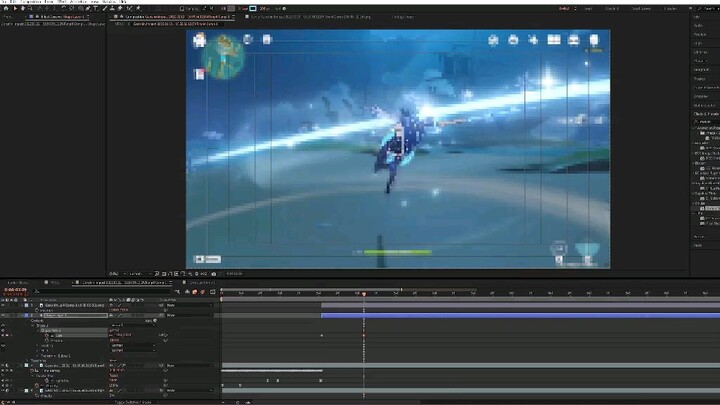The image size is (720, 405).
Task: Select the Type (T) tool
Action: click(96, 8)
